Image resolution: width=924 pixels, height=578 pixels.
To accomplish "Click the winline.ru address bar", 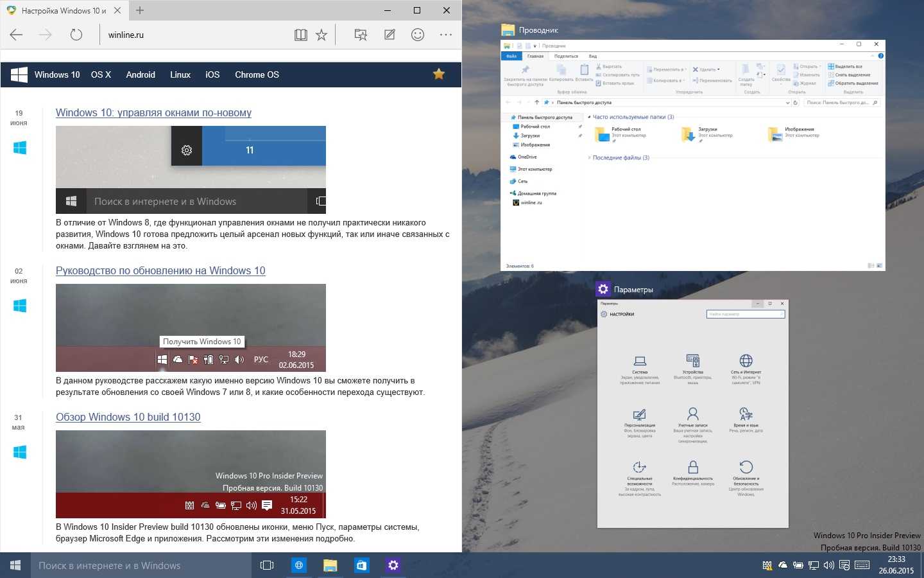I will click(x=193, y=35).
